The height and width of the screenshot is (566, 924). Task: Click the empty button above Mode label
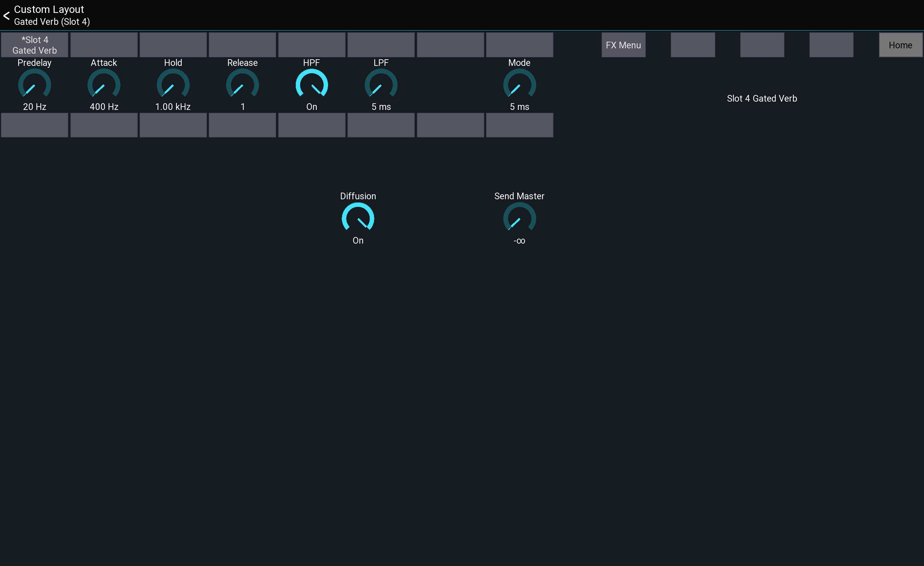(519, 45)
